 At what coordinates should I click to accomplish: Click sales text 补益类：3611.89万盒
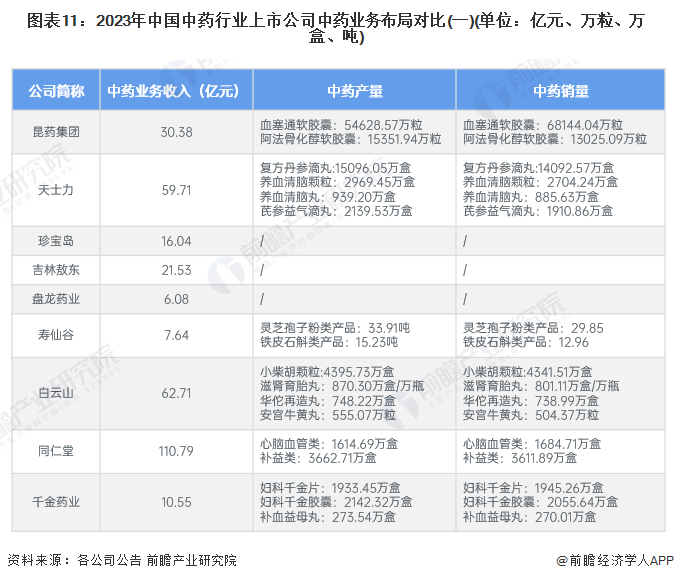point(520,458)
